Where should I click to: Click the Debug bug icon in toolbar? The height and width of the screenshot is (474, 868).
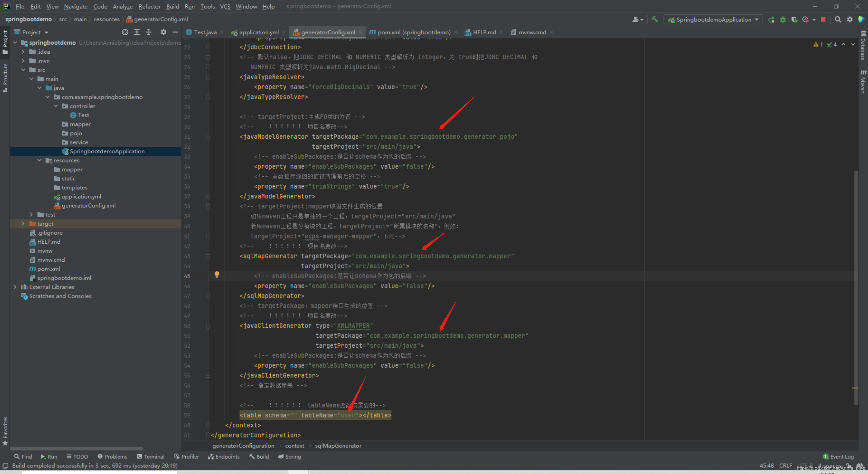click(x=783, y=20)
